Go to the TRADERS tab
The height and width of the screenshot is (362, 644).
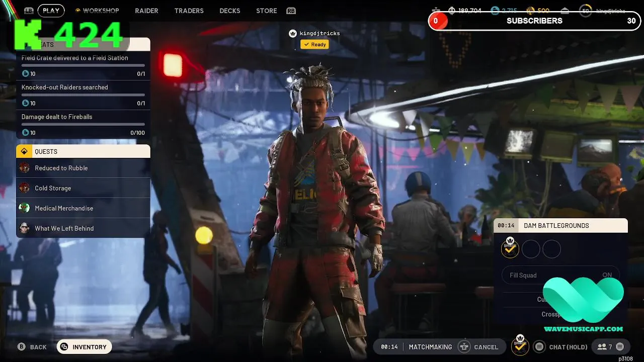click(x=189, y=11)
